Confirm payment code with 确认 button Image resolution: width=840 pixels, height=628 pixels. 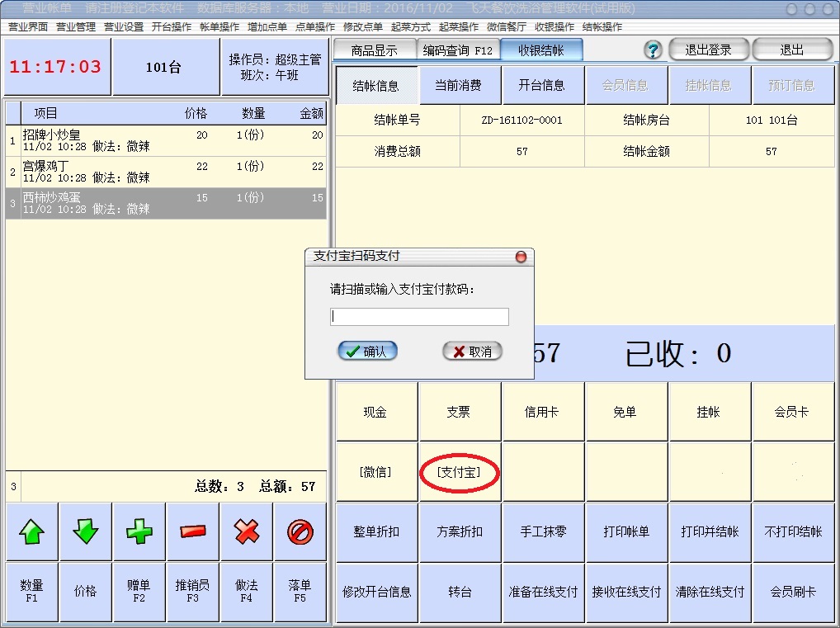click(x=368, y=352)
